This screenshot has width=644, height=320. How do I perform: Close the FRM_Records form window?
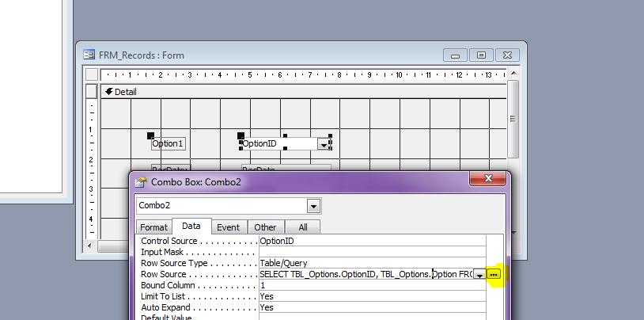507,55
